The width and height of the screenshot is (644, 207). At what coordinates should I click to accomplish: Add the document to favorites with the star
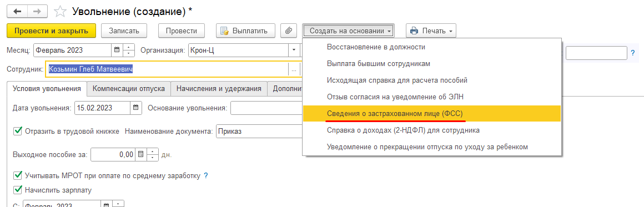pos(60,11)
